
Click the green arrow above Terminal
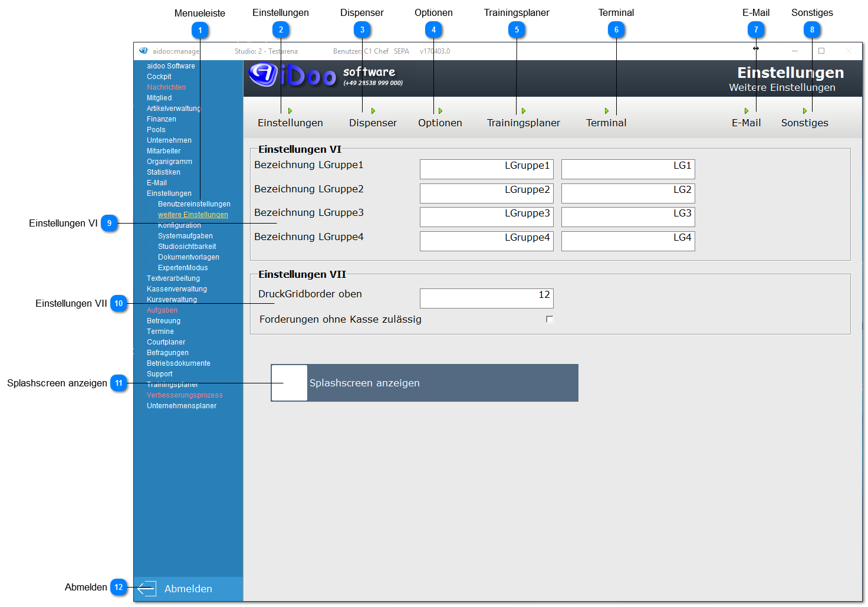click(607, 111)
